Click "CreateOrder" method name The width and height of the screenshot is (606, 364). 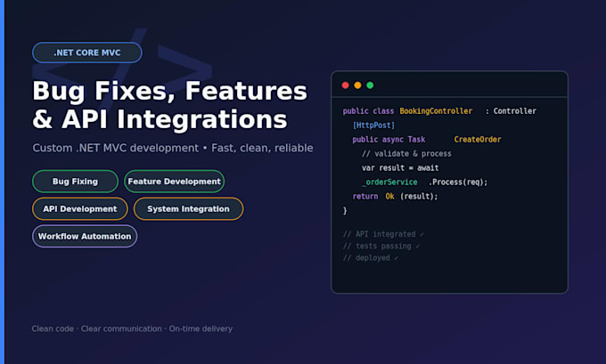coord(478,140)
